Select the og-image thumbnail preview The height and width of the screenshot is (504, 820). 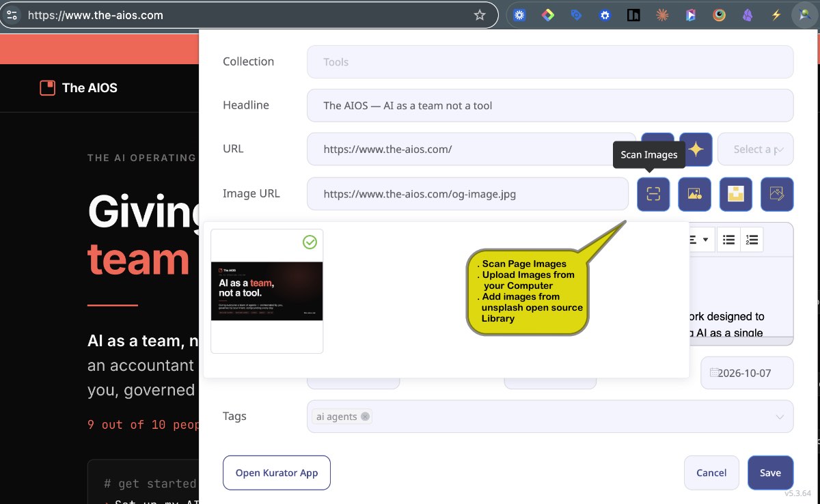(267, 291)
